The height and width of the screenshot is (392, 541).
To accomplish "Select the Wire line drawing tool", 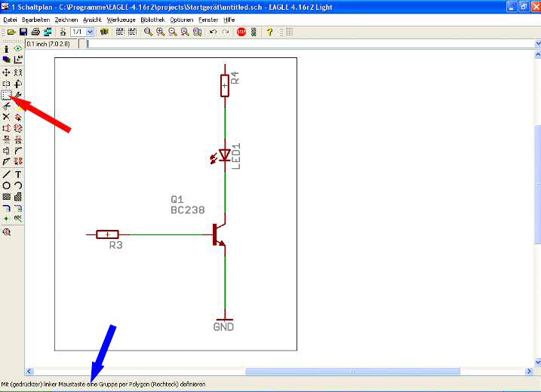I will (x=6, y=174).
